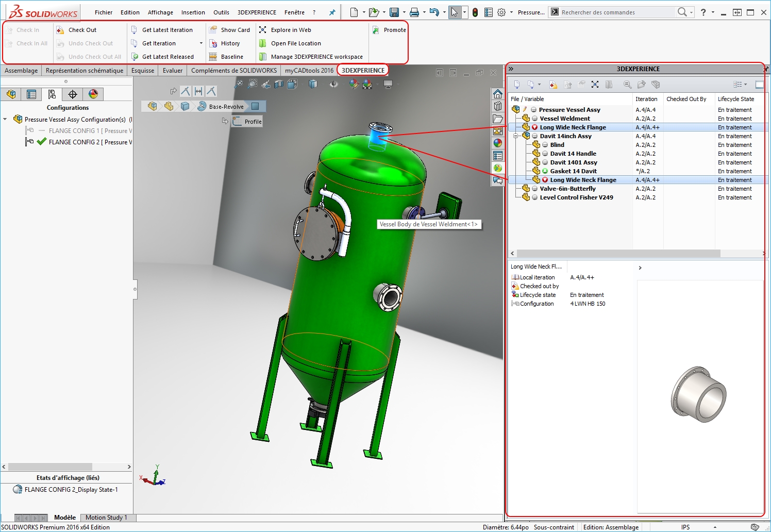Click Open File Location
The image size is (771, 532).
click(290, 43)
